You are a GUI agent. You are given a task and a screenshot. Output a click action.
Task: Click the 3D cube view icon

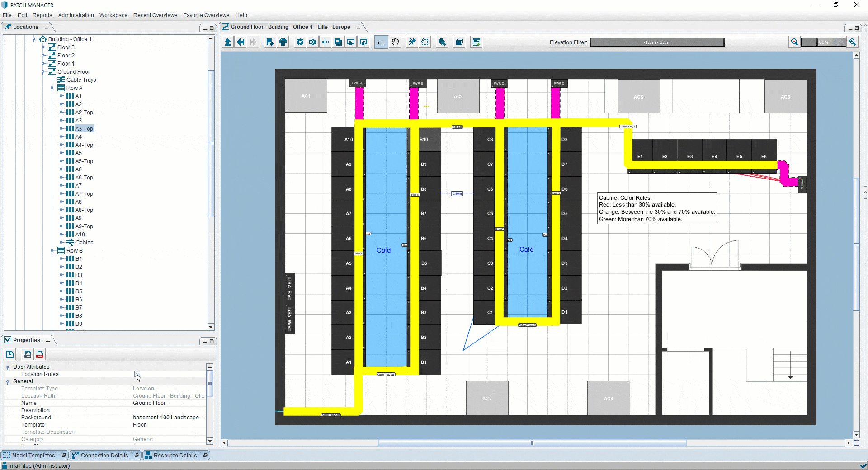coord(459,42)
